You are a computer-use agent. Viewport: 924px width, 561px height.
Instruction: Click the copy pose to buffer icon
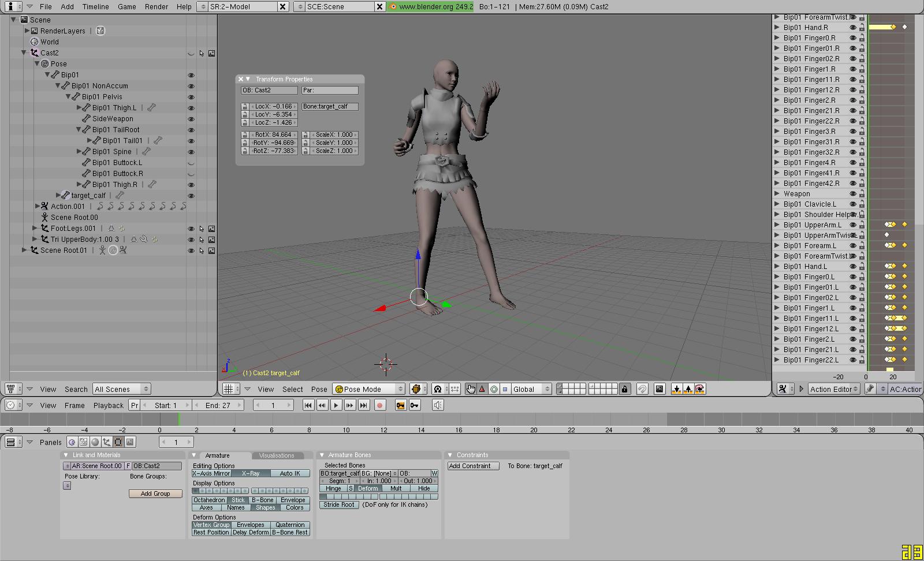(676, 389)
